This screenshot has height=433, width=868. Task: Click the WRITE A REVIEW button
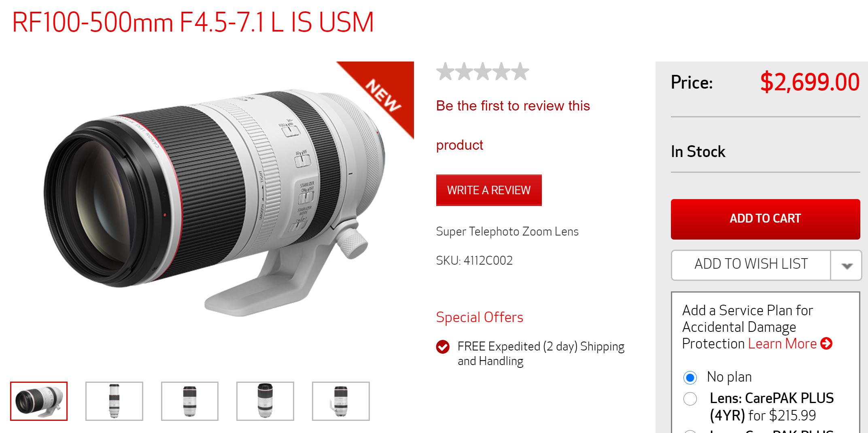[489, 190]
